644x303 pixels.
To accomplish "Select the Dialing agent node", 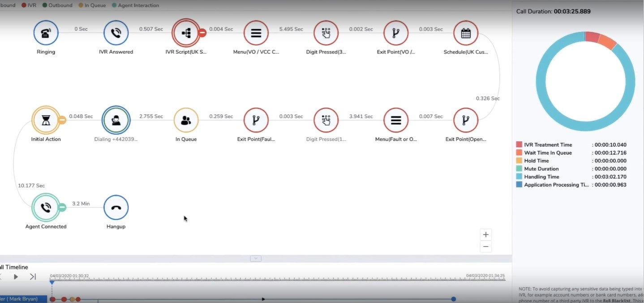I will pyautogui.click(x=116, y=120).
